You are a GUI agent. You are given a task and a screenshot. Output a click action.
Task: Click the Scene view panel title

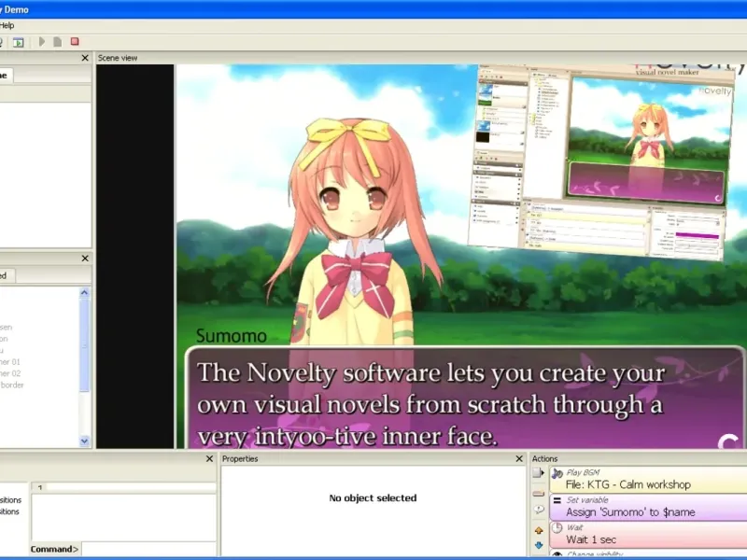[118, 58]
